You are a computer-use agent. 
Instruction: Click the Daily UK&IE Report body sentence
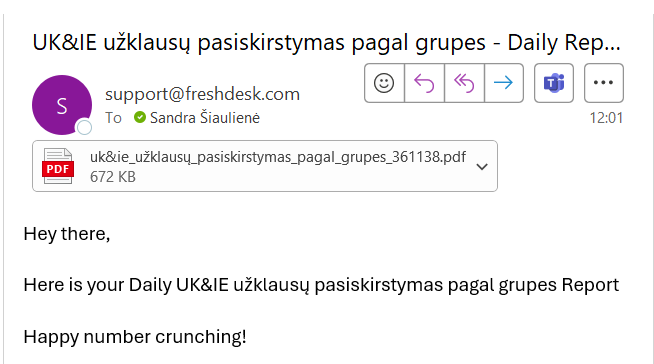pos(321,286)
